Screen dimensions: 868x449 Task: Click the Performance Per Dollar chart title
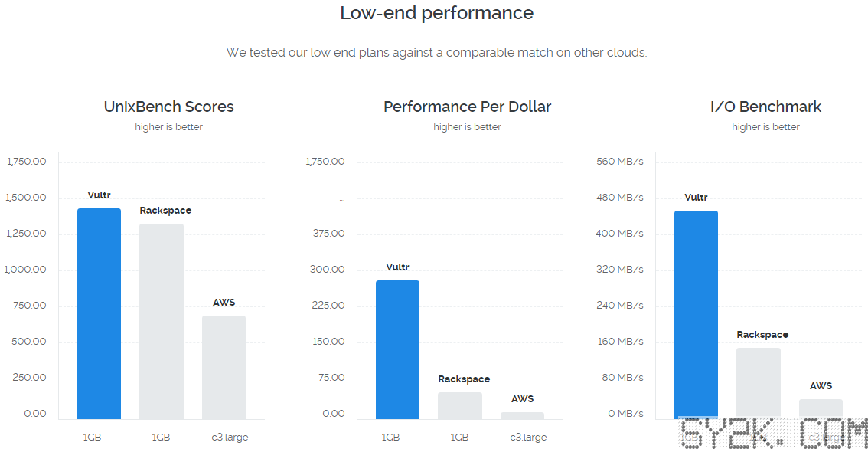point(467,107)
